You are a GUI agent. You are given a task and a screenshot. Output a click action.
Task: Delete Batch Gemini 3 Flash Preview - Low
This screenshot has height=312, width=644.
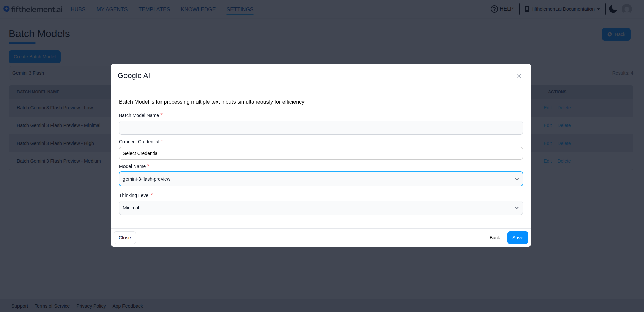(564, 108)
